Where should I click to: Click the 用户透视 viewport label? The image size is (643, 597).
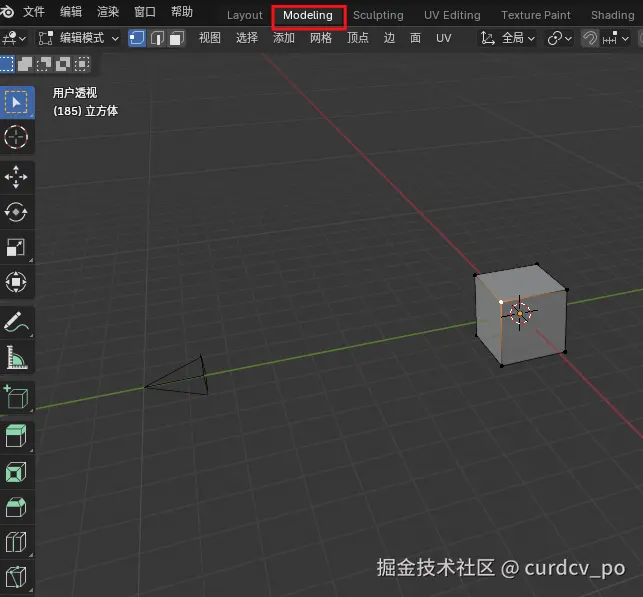[75, 93]
